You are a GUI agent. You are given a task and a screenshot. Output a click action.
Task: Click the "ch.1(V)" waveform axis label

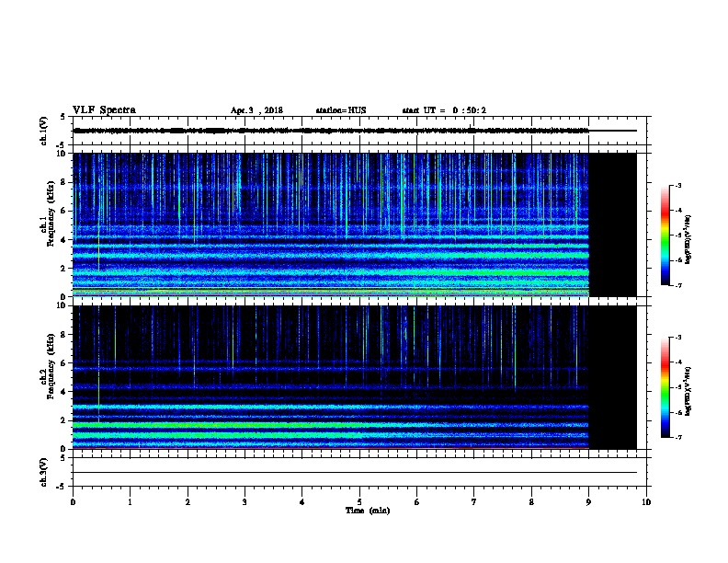click(x=43, y=131)
